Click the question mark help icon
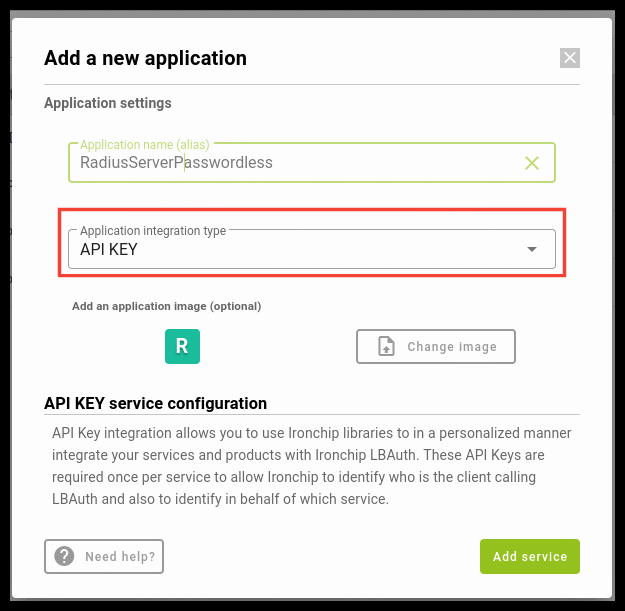625x611 pixels. (x=65, y=556)
